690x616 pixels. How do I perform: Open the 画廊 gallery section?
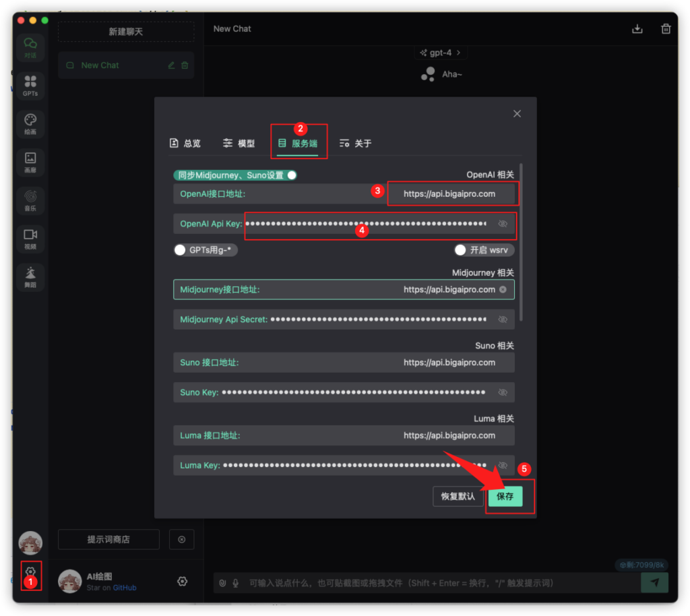tap(30, 162)
